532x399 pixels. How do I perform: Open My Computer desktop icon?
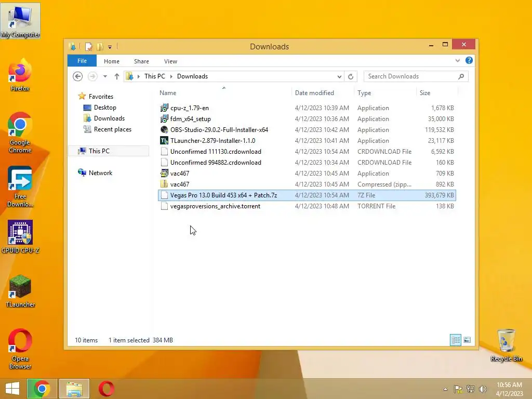tap(20, 21)
